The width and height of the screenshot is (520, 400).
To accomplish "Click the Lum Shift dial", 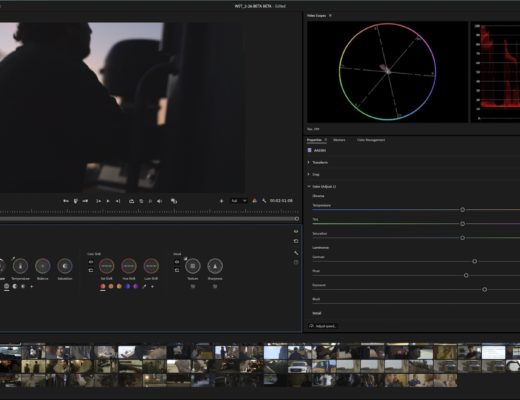I will (x=151, y=266).
